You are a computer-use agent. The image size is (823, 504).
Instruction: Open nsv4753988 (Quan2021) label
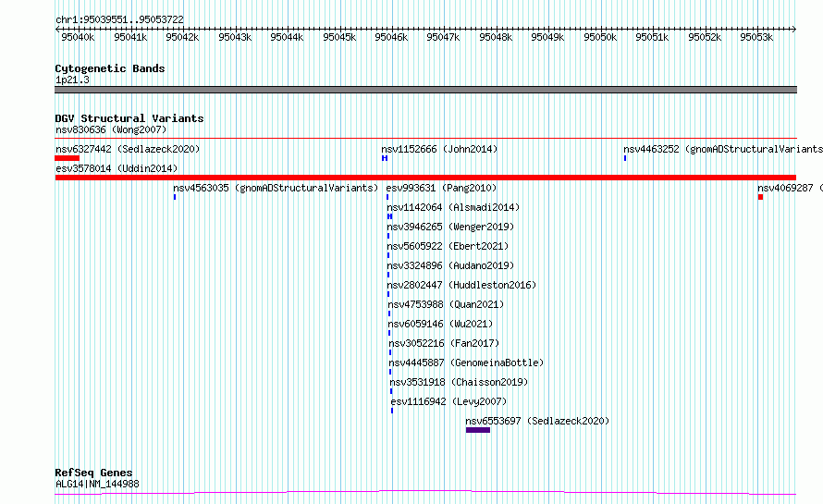[446, 304]
